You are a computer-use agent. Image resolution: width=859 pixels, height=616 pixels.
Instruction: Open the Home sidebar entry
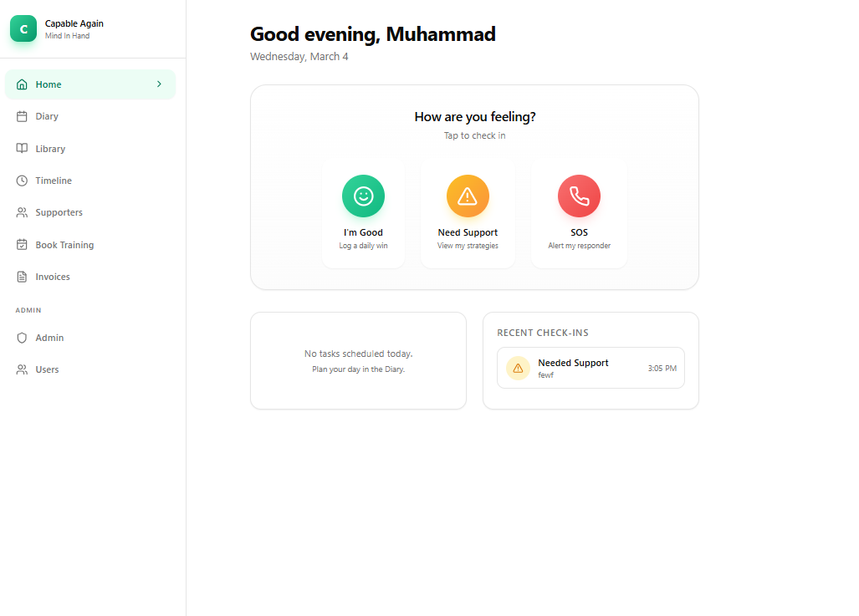pos(49,84)
